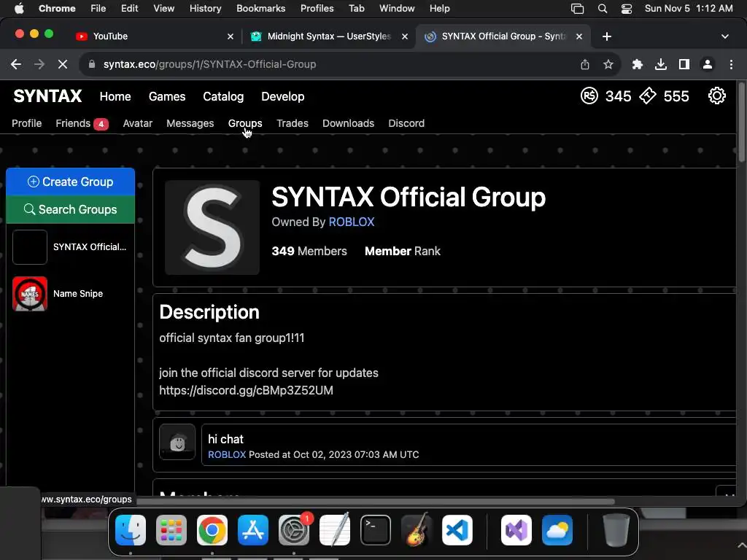Click the SYNTAX logo
Screen dimensions: 747x560
[x=47, y=96]
